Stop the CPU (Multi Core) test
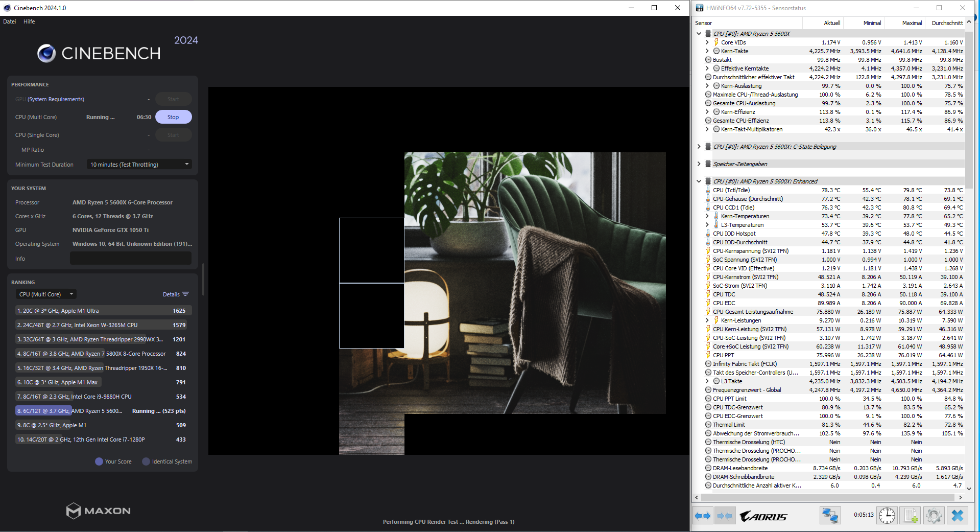The width and height of the screenshot is (980, 532). click(173, 117)
